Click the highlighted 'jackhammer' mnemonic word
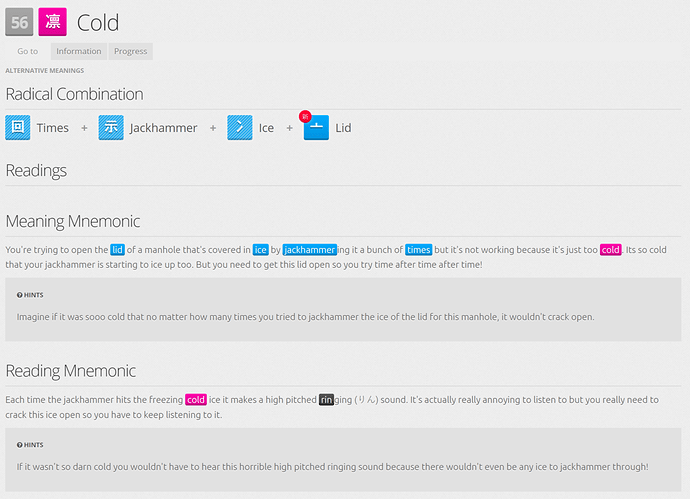Screen dimensions: 690x499 [x=309, y=250]
